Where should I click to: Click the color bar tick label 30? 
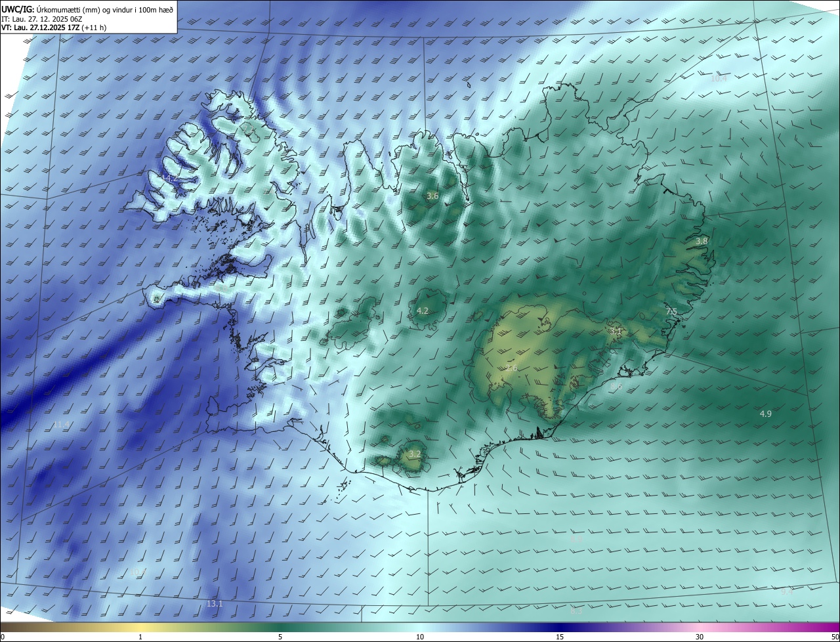[x=700, y=637]
